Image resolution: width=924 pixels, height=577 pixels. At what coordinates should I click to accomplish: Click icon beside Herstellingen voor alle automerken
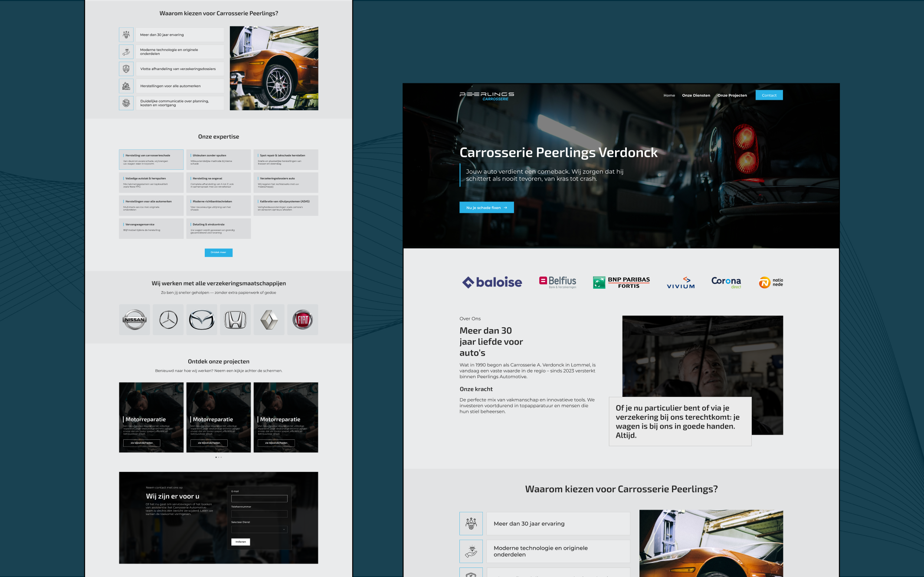[x=126, y=86]
